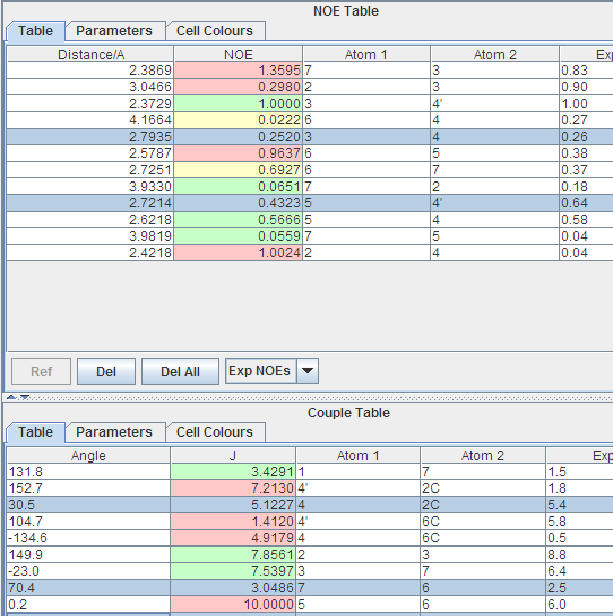This screenshot has height=616, width=613.
Task: Switch to NOE Table Cell Colours tab
Action: [x=215, y=31]
